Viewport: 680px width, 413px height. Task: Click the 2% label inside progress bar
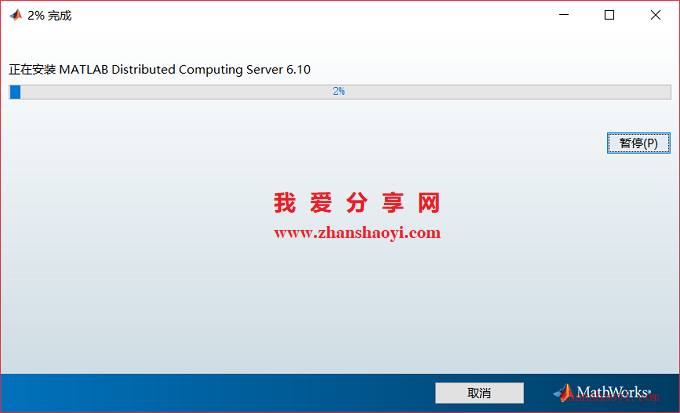pyautogui.click(x=339, y=92)
